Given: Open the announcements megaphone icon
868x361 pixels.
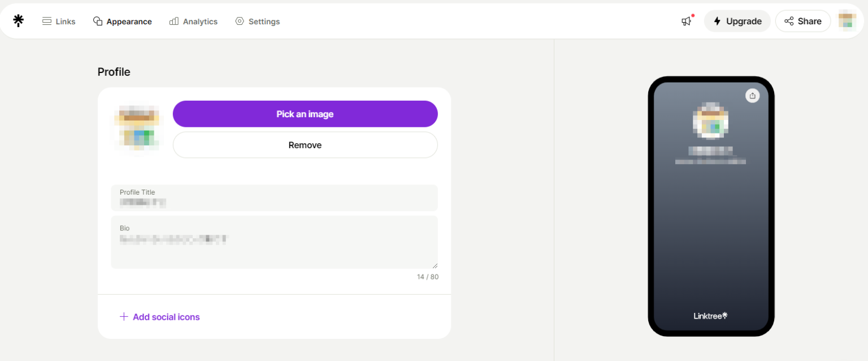Looking at the screenshot, I should pos(685,21).
